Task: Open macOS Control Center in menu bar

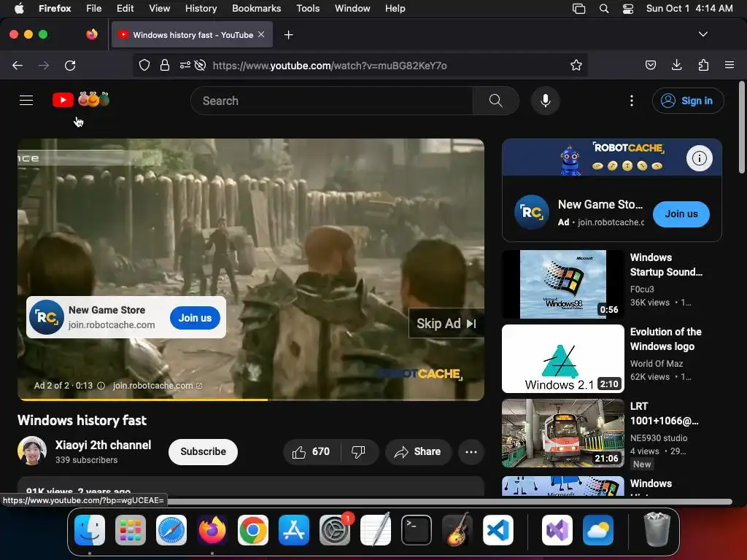Action: 628,9
